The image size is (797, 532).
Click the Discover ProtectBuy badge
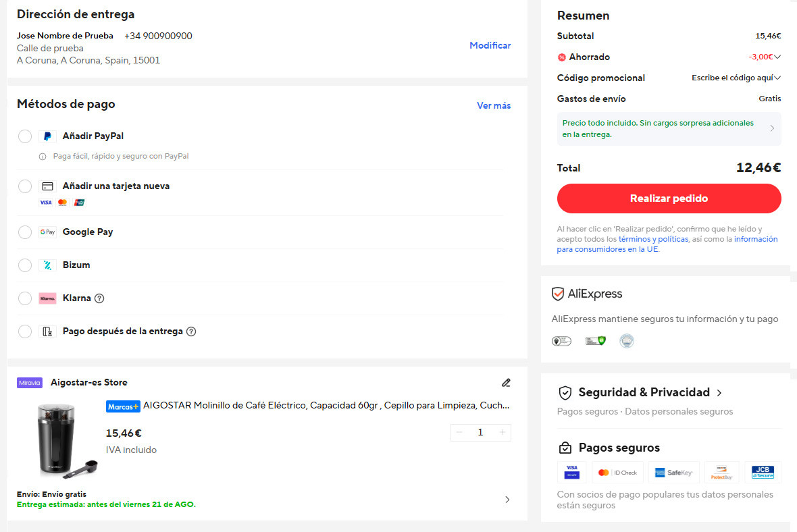722,472
